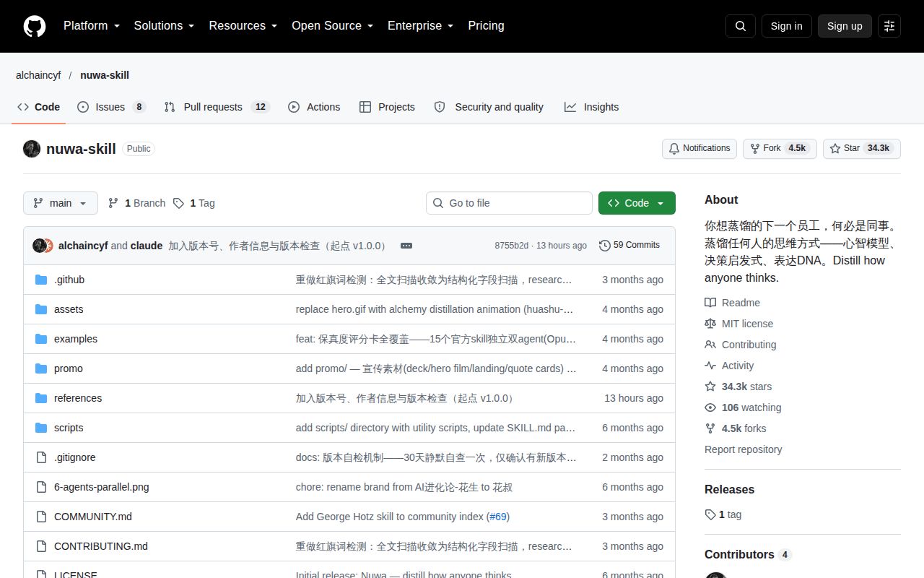Image resolution: width=924 pixels, height=578 pixels.
Task: View the 59 Commits history
Action: pos(629,246)
